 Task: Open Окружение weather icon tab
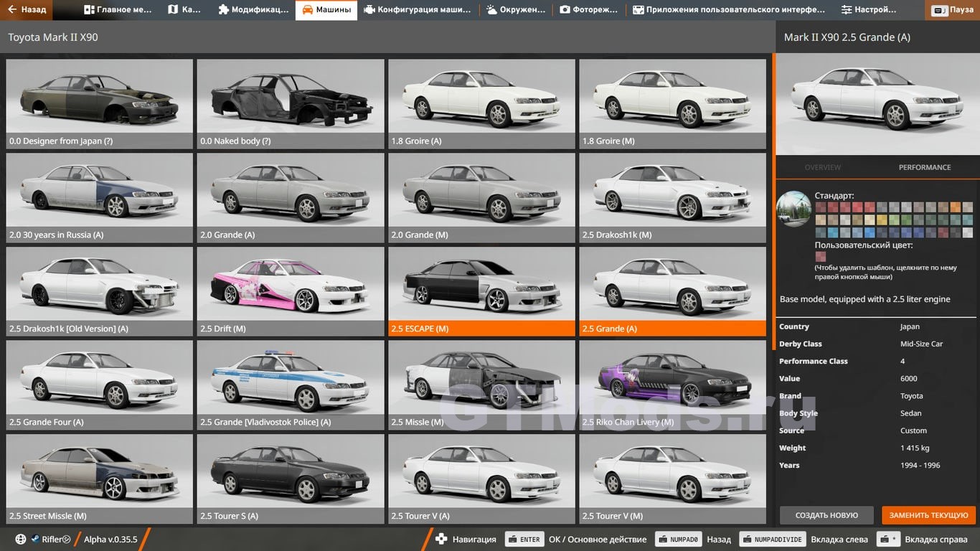(x=517, y=10)
